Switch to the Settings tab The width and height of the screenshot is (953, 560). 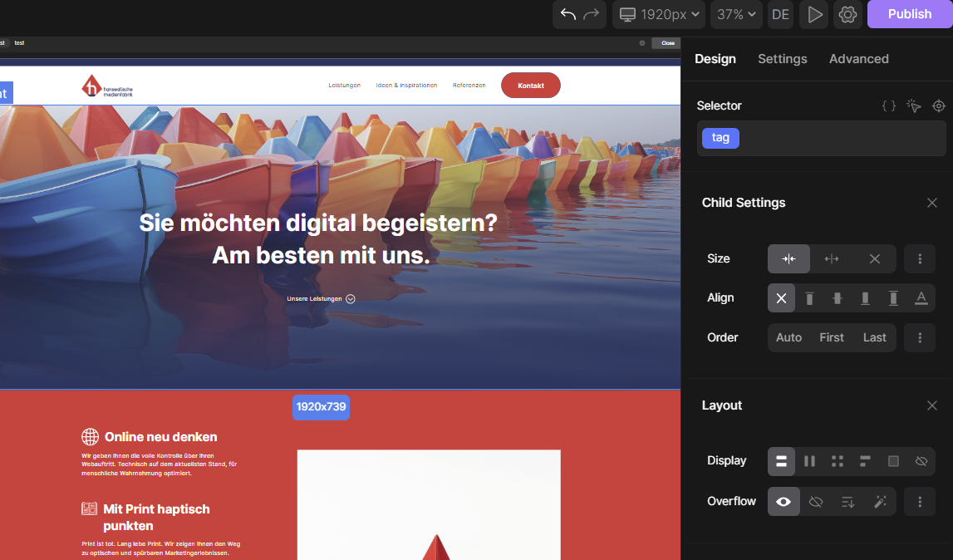(782, 59)
